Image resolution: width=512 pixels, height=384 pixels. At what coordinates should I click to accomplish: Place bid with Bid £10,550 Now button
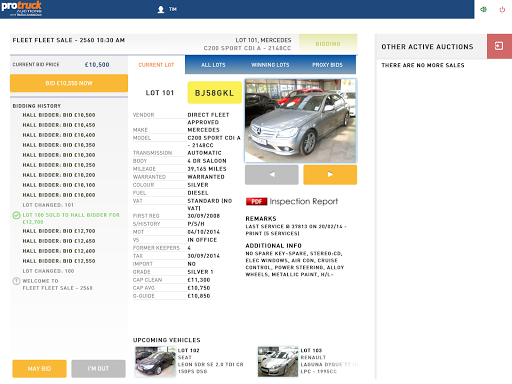69,83
